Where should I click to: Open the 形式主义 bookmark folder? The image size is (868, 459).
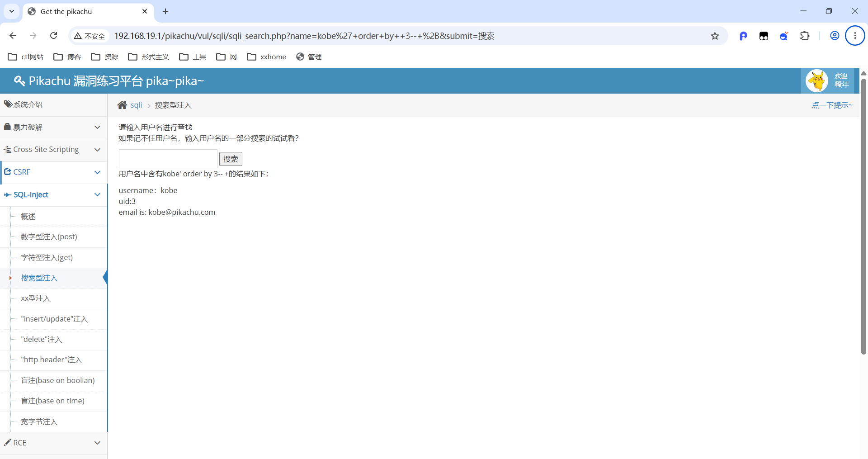coord(148,57)
